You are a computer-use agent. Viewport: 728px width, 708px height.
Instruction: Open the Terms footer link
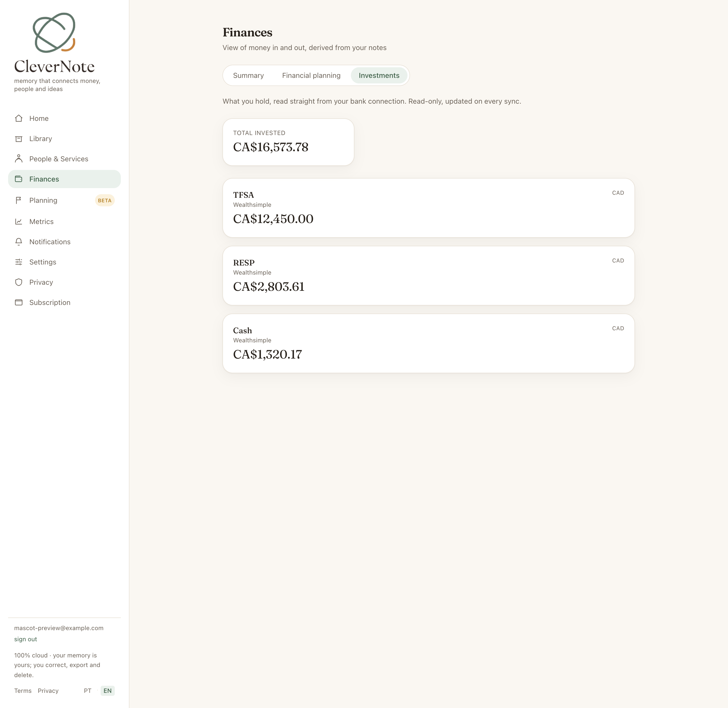point(23,691)
